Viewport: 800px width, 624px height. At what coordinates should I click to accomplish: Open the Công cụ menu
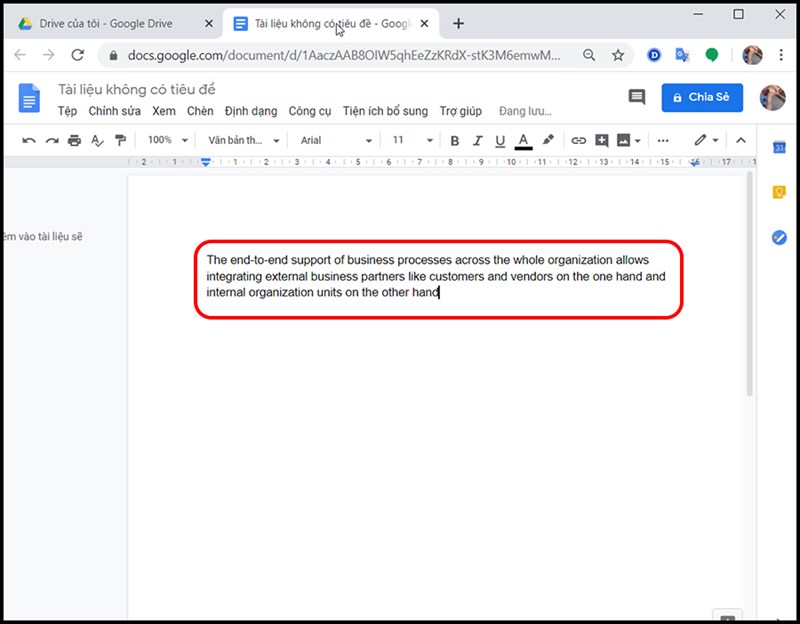[x=310, y=111]
